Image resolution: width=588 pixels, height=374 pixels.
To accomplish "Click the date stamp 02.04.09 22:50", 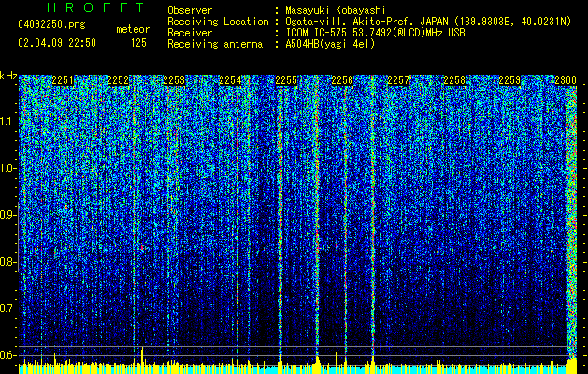I will click(x=57, y=43).
